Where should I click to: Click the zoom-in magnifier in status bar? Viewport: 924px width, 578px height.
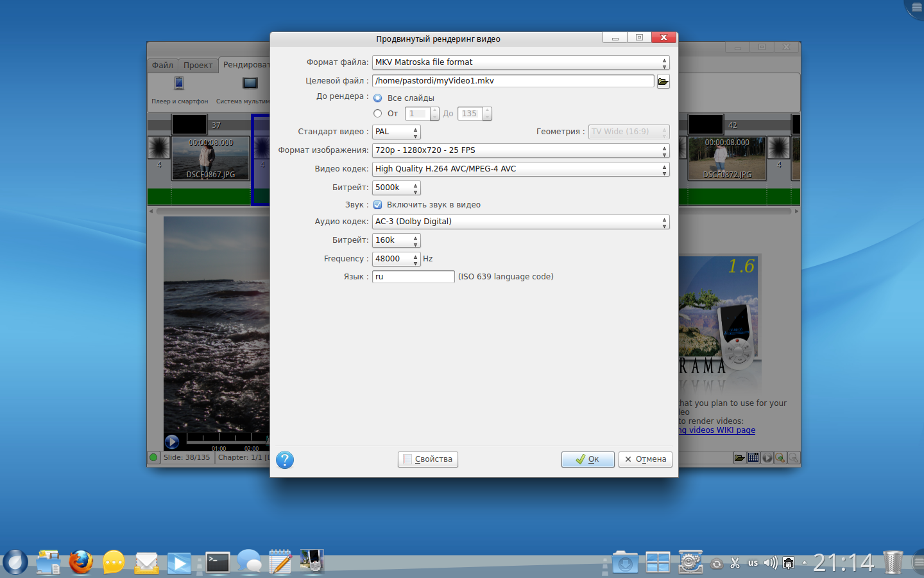(x=780, y=458)
